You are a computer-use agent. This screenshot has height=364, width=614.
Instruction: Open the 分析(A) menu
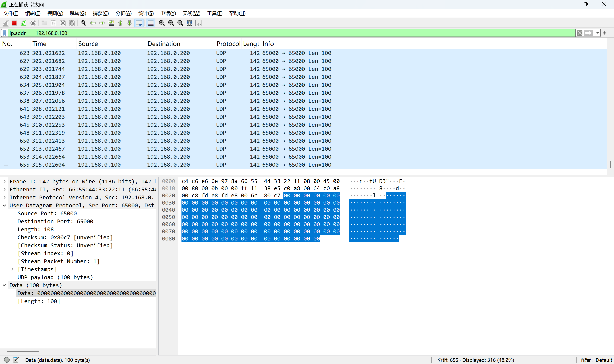[x=123, y=13]
